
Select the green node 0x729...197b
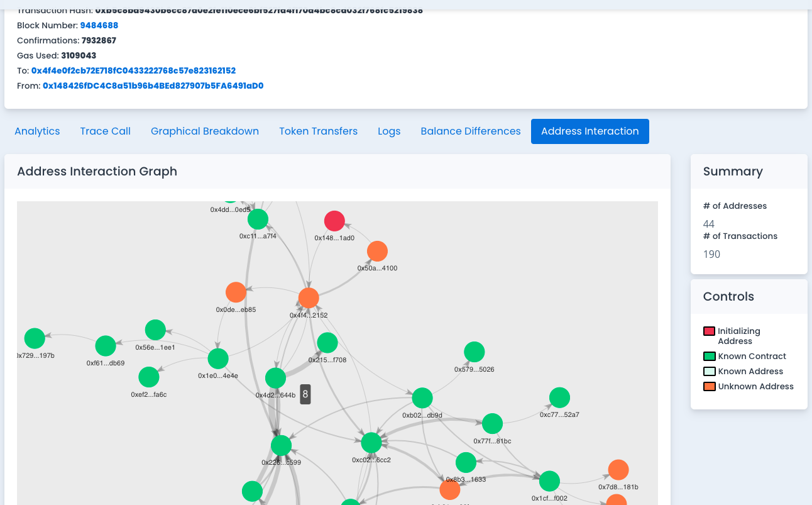35,338
